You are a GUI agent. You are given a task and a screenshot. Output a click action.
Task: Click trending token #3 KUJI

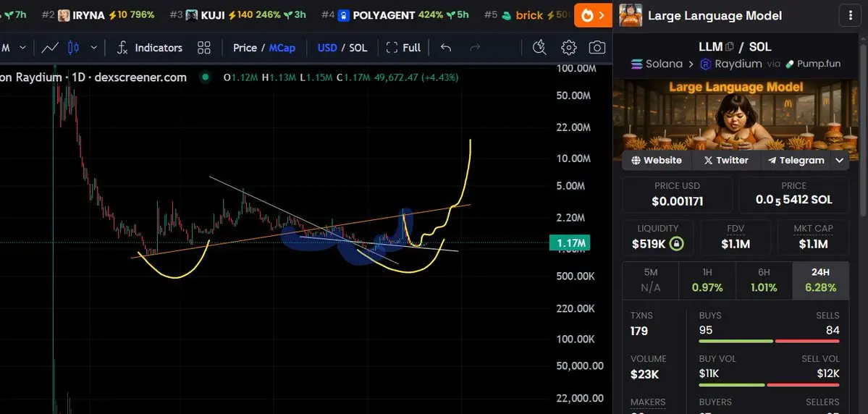237,15
